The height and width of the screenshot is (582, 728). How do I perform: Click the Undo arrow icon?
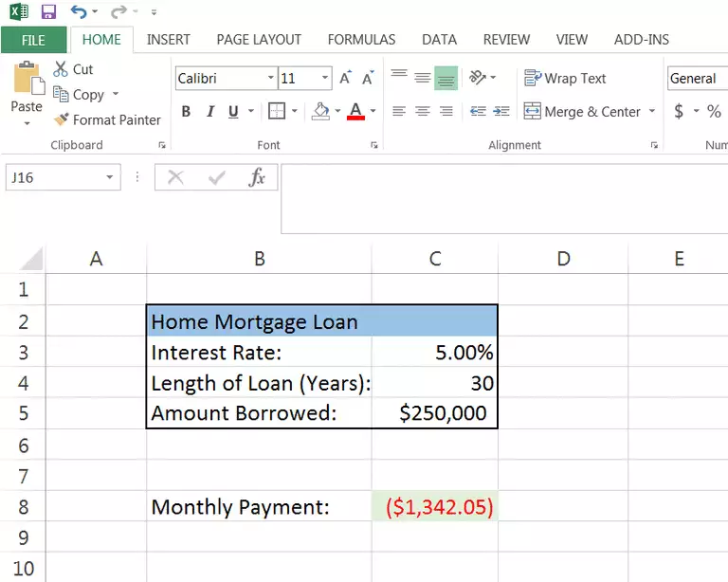80,12
